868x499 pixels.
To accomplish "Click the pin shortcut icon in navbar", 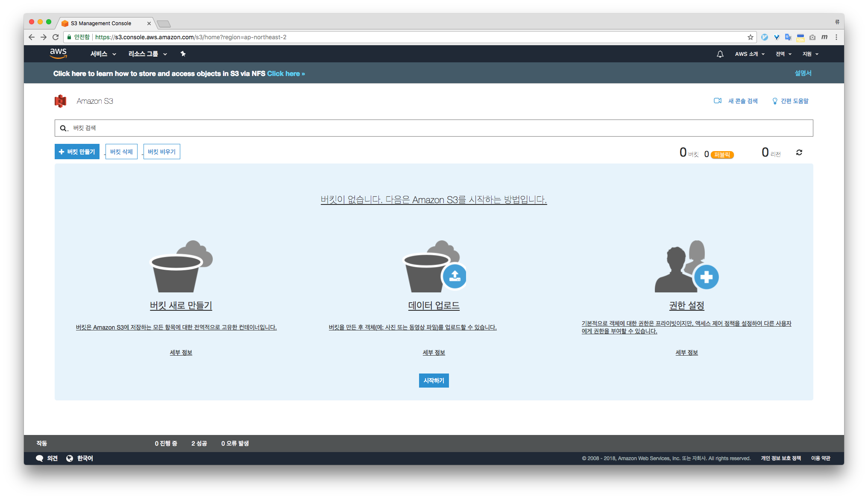I will (x=183, y=54).
